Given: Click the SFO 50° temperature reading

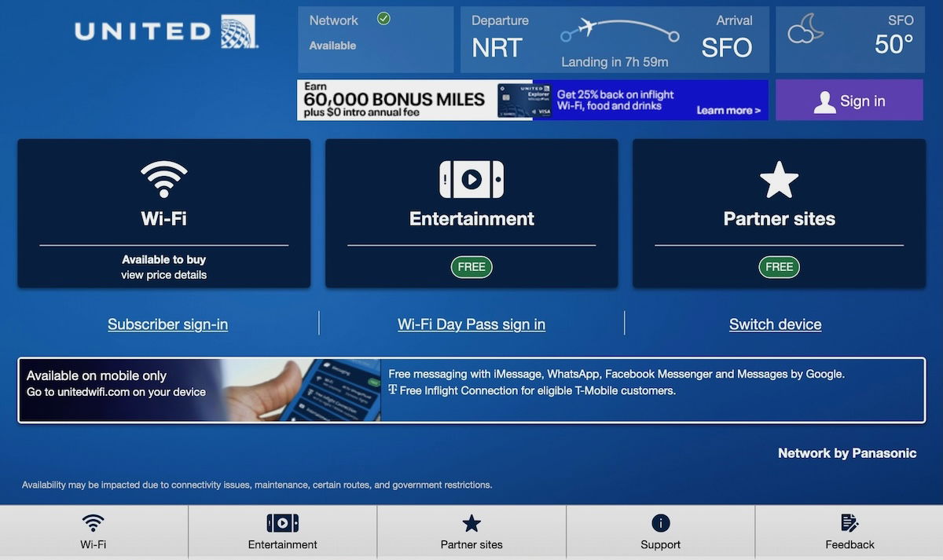Looking at the screenshot, I should [894, 45].
